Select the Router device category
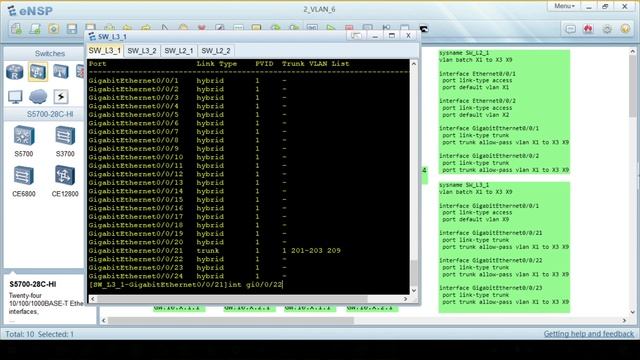The height and width of the screenshot is (360, 640). (x=15, y=72)
